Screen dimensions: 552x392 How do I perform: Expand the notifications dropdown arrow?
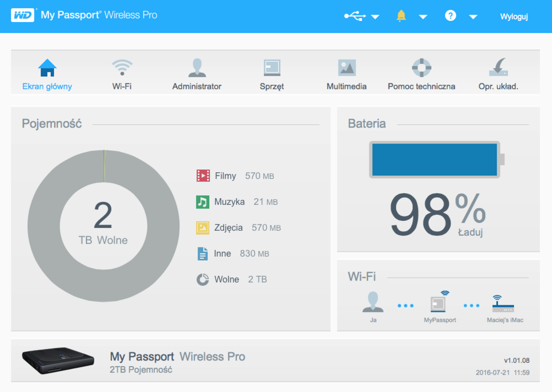[423, 17]
